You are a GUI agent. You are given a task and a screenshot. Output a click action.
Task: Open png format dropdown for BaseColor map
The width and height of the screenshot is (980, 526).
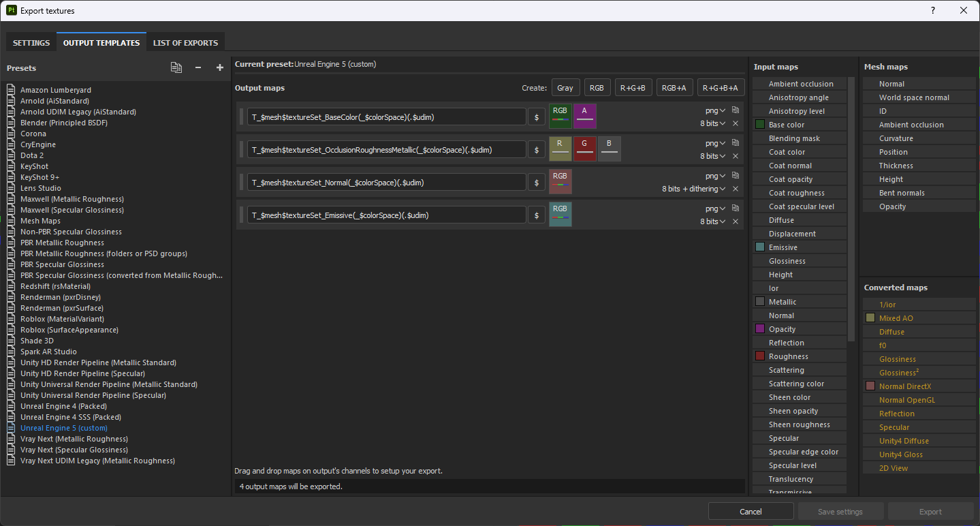715,110
